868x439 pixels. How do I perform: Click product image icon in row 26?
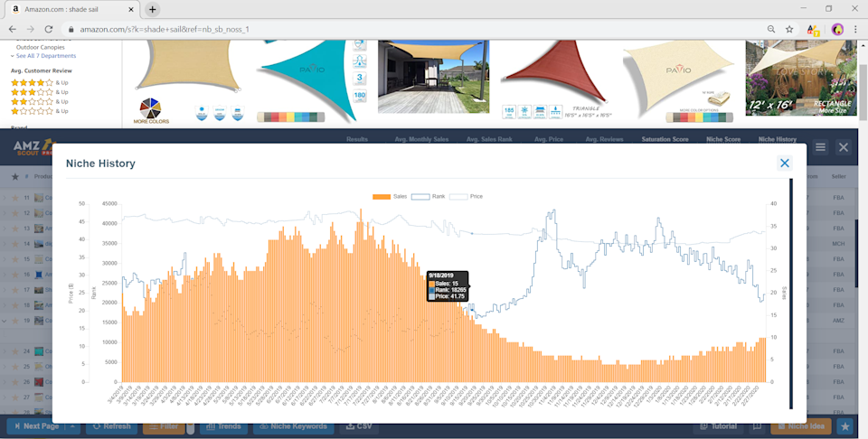coord(38,382)
